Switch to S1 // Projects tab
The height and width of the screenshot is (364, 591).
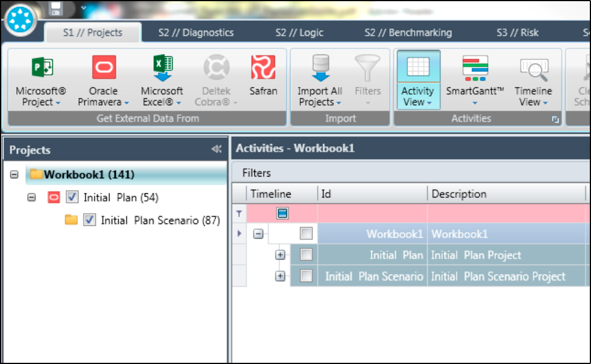click(x=93, y=33)
